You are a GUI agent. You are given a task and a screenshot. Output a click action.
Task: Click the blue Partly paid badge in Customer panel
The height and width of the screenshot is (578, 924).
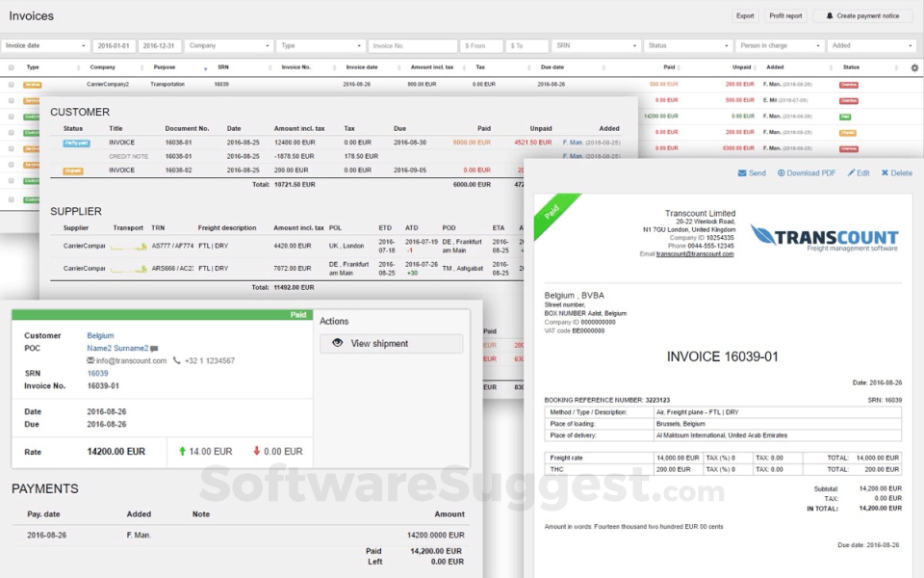tap(77, 143)
